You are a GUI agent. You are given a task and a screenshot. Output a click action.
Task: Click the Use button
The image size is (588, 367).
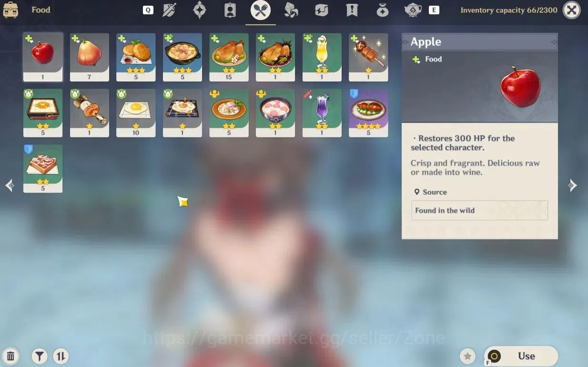(521, 356)
